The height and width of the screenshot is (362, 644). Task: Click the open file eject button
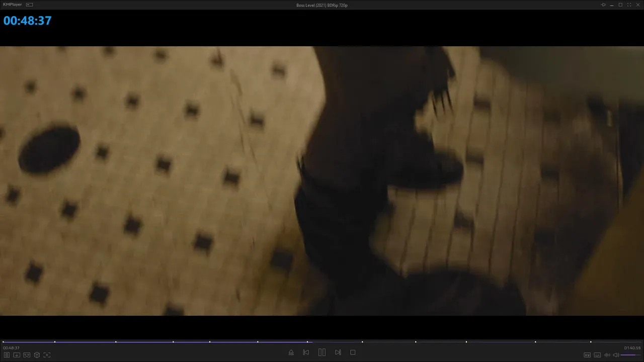pyautogui.click(x=291, y=352)
